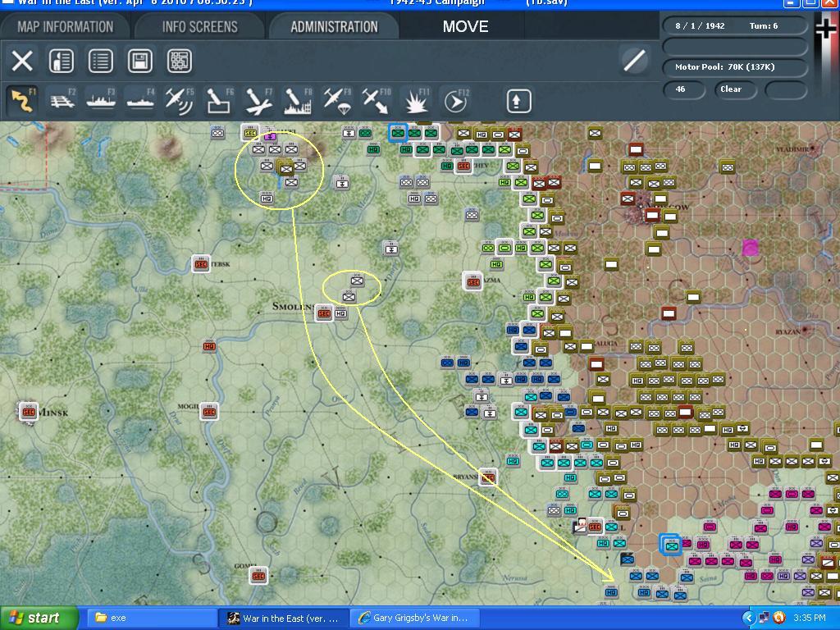Screen dimensions: 840x630
Task: Click the German cross side emblem
Action: click(x=826, y=29)
